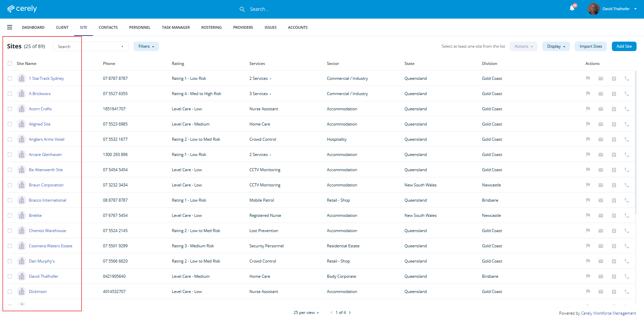This screenshot has width=644, height=317.
Task: Go to the Dashboard tab
Action: click(x=33, y=27)
